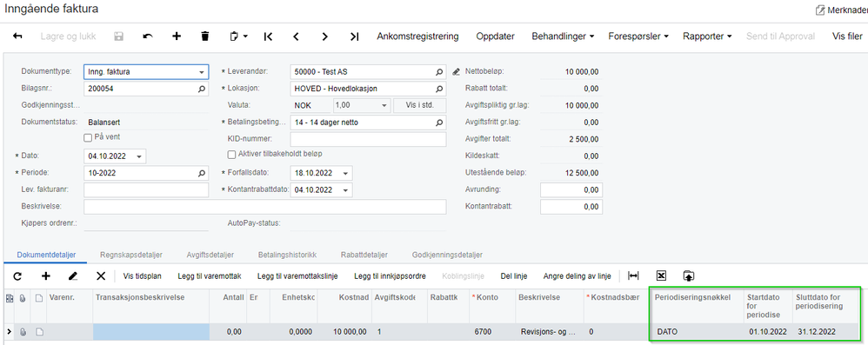
Task: Open the currency rate 1,00 dropdown
Action: coord(384,106)
